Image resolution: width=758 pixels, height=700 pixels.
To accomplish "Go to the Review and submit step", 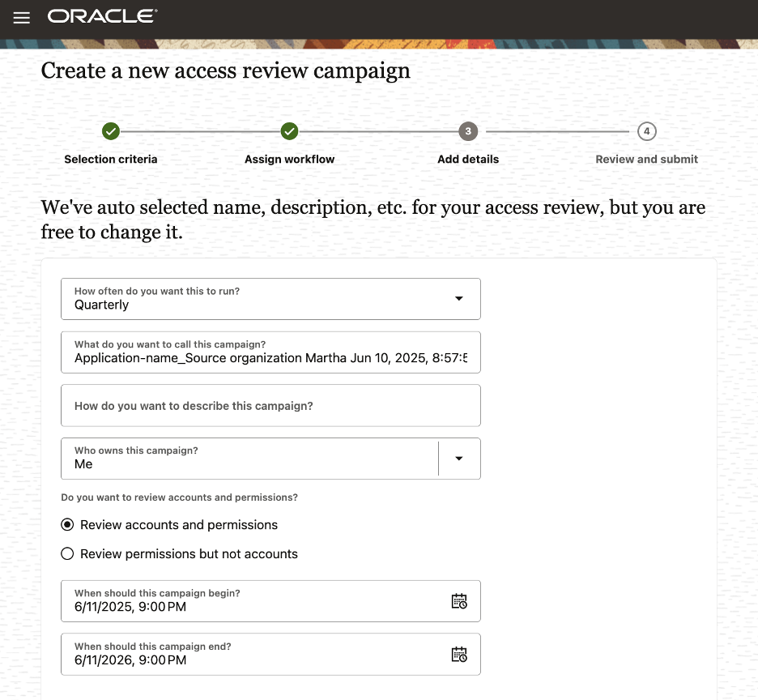I will [x=646, y=159].
